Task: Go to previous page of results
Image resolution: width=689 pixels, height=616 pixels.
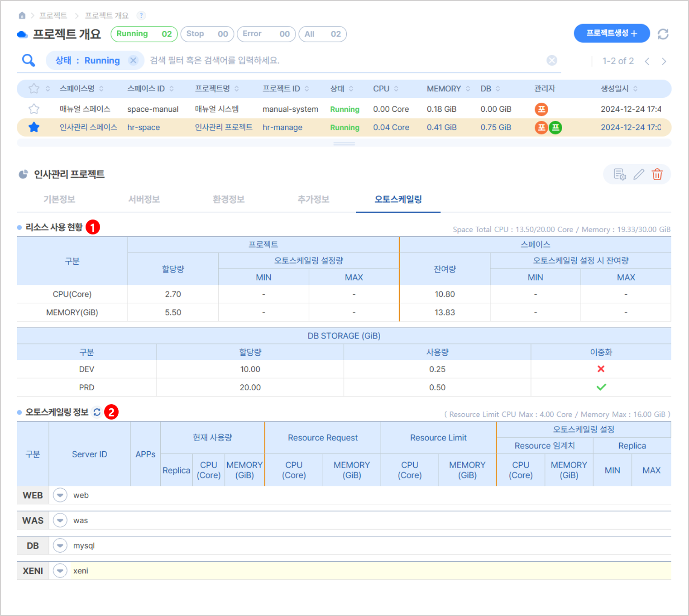Action: pyautogui.click(x=647, y=61)
